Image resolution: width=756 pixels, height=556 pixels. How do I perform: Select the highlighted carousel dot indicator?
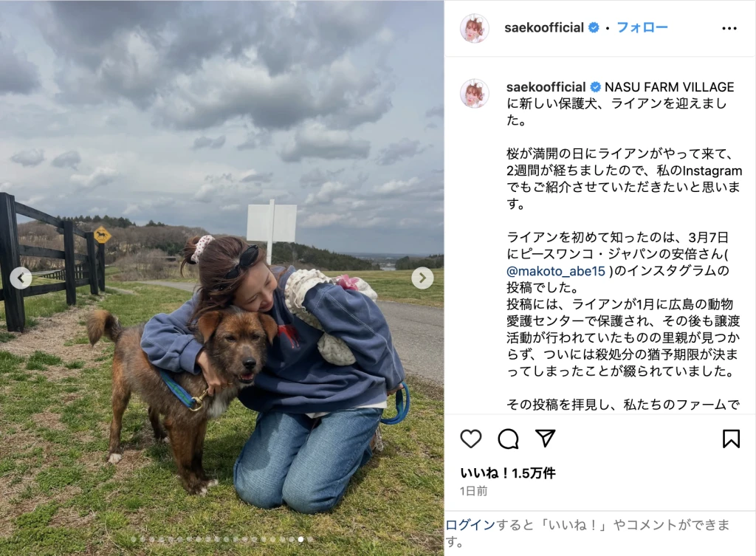(301, 540)
